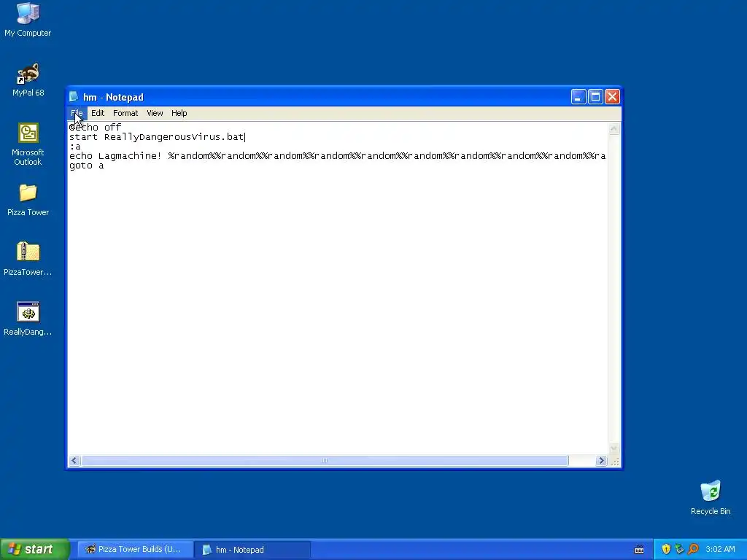The image size is (747, 560).
Task: Click the vertical scrollbar up arrow
Action: (614, 128)
